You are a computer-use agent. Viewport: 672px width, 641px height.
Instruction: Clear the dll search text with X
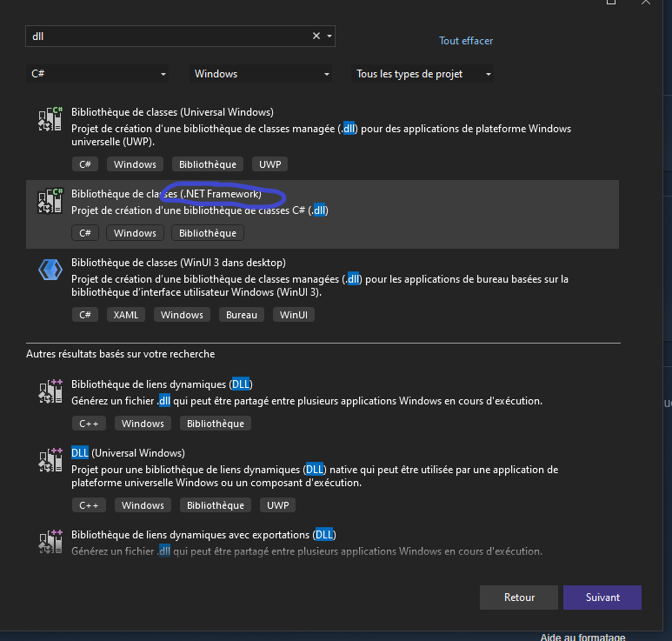[x=316, y=36]
